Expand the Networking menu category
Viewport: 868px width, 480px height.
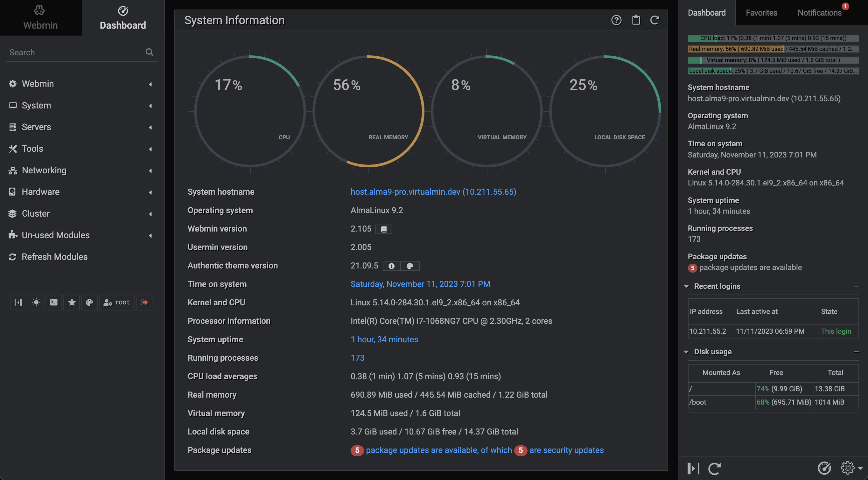point(81,170)
